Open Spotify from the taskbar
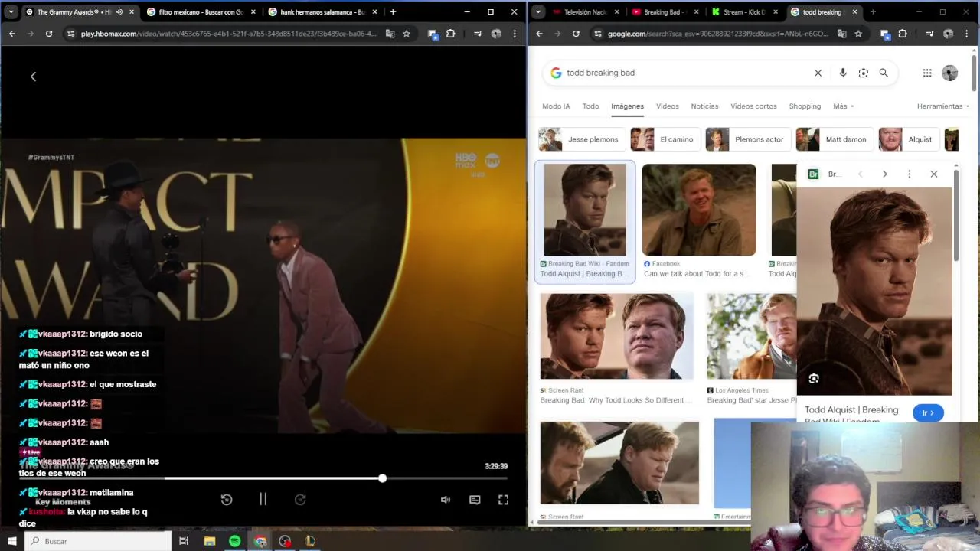The width and height of the screenshot is (980, 551). click(234, 541)
